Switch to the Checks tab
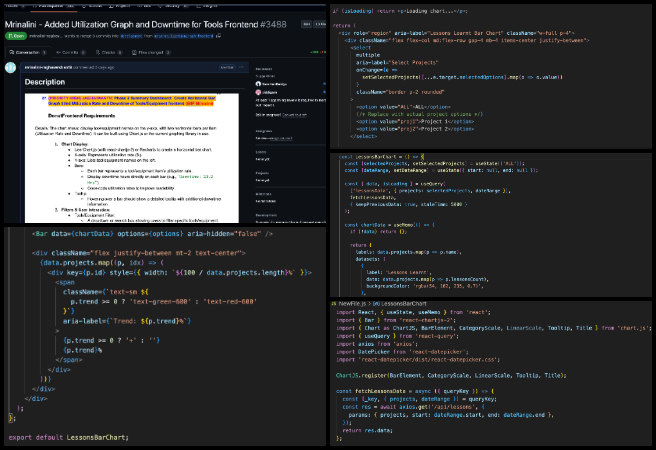 [x=109, y=52]
